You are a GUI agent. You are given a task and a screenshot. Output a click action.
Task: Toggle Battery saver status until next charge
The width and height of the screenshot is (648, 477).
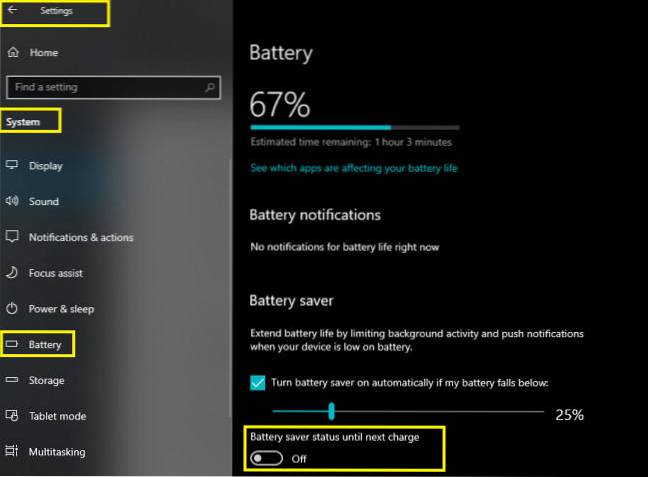267,458
